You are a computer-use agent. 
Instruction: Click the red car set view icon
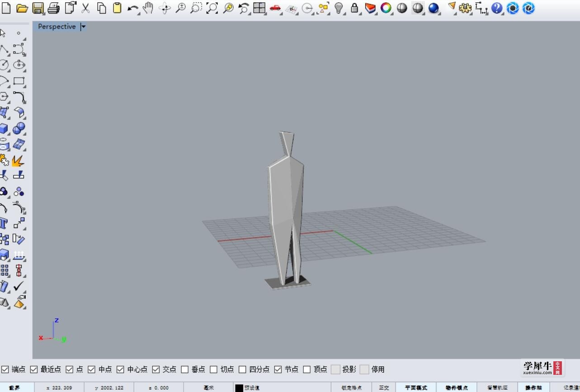pyautogui.click(x=275, y=8)
